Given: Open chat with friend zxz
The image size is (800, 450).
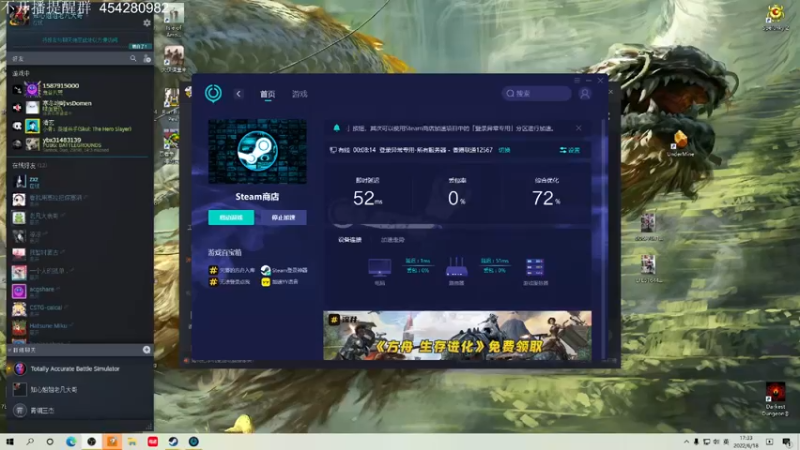Looking at the screenshot, I should point(82,181).
